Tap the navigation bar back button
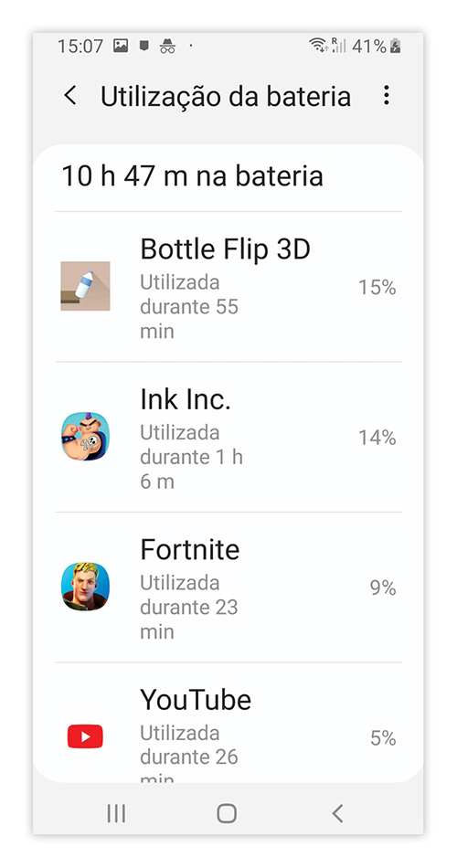The width and height of the screenshot is (457, 868). pyautogui.click(x=337, y=813)
